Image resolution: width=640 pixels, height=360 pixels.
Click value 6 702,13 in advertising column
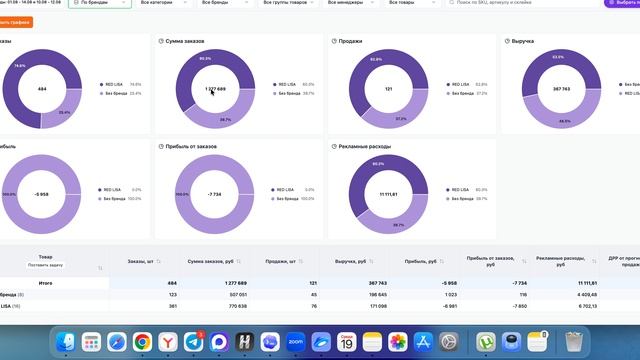pyautogui.click(x=587, y=306)
